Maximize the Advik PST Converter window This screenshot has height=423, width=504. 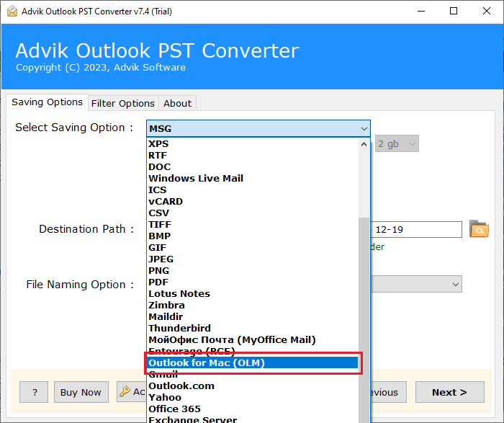(x=454, y=12)
